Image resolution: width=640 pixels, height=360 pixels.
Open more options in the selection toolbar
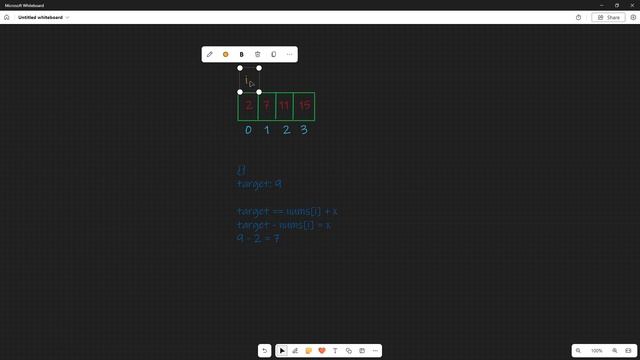pyautogui.click(x=289, y=54)
